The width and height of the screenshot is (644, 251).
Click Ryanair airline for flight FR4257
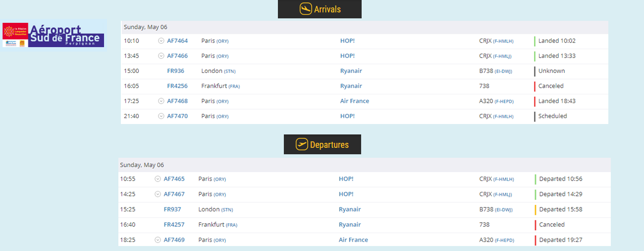[349, 224]
